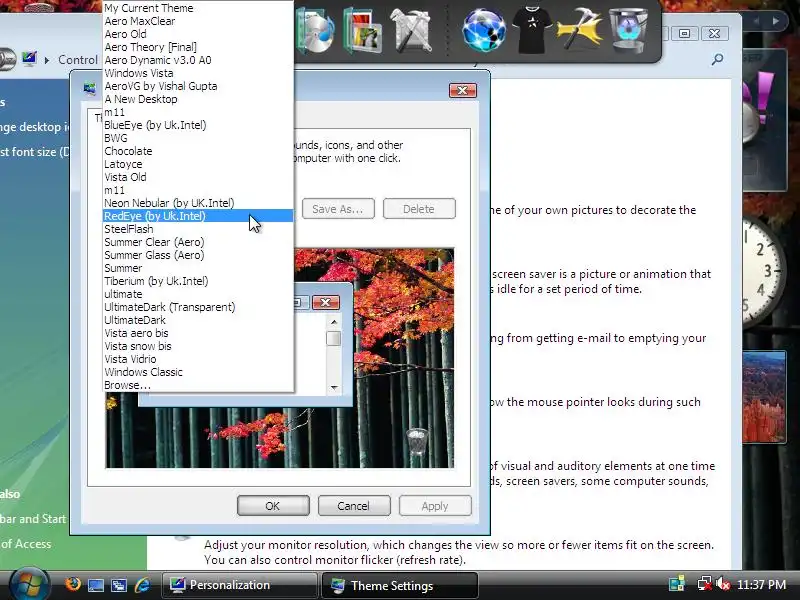Select AeroVG by Vishal Gupta theme

198,86
